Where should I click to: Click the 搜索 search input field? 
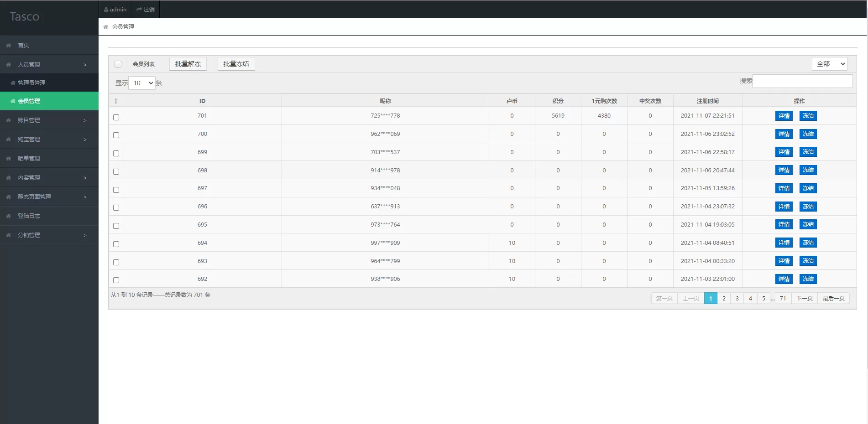802,81
